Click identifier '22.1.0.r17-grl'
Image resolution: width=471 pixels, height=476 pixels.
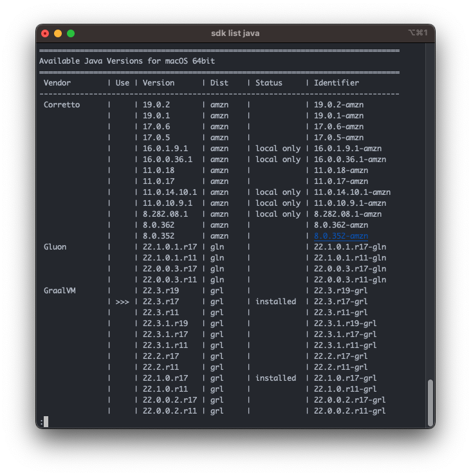coord(346,378)
